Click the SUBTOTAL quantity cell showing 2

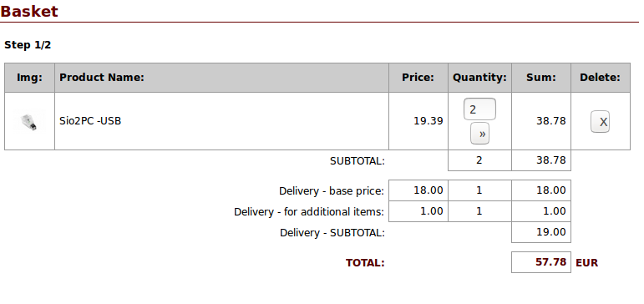479,160
